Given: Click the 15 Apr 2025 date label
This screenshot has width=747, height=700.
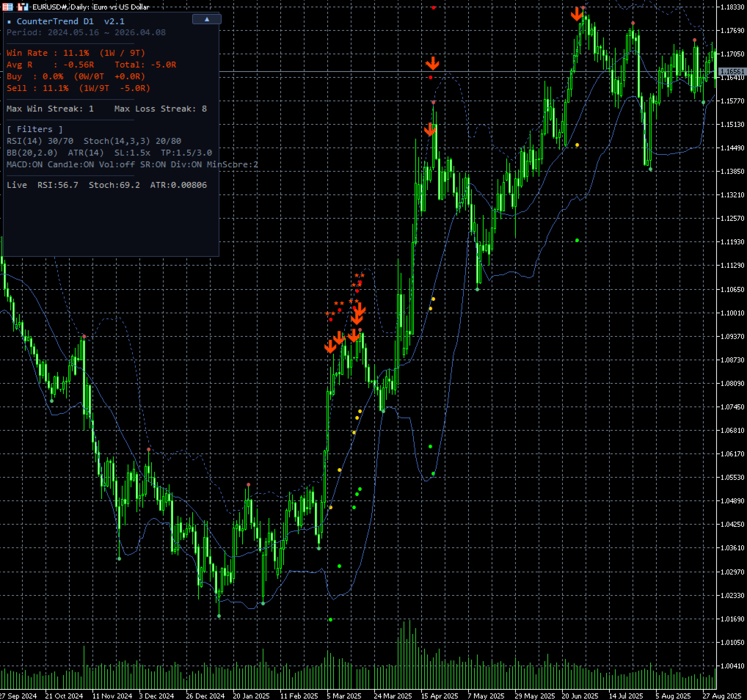Looking at the screenshot, I should point(440,696).
